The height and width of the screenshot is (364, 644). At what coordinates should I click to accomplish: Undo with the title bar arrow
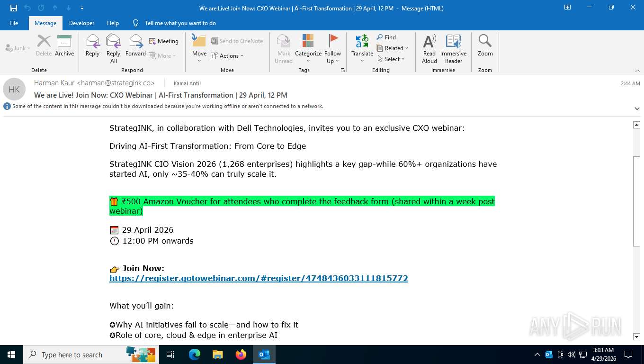[27, 8]
